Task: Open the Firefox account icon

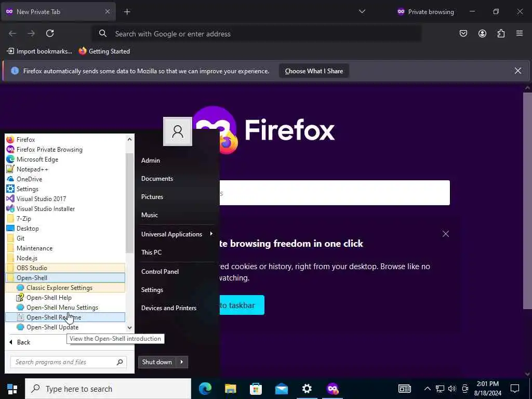Action: coord(482,33)
